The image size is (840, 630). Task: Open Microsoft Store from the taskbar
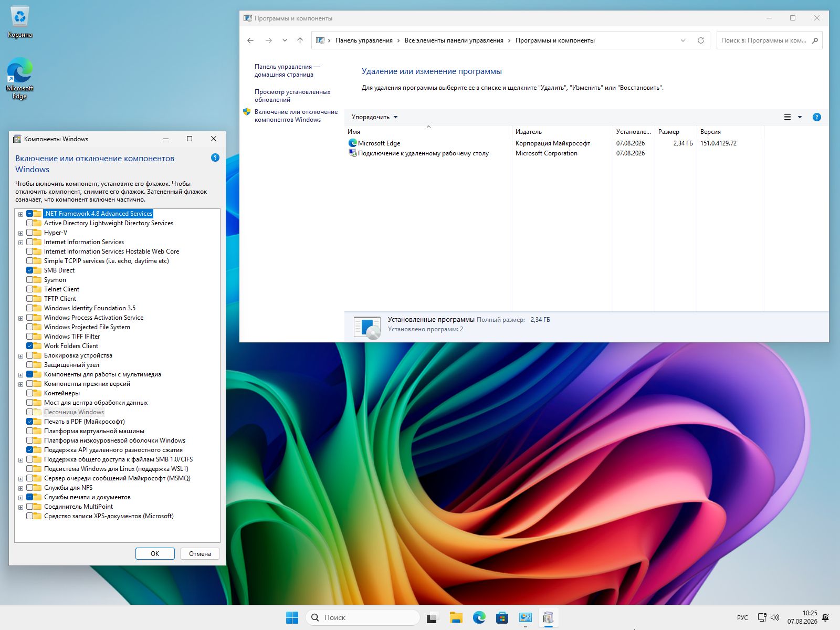click(x=502, y=617)
